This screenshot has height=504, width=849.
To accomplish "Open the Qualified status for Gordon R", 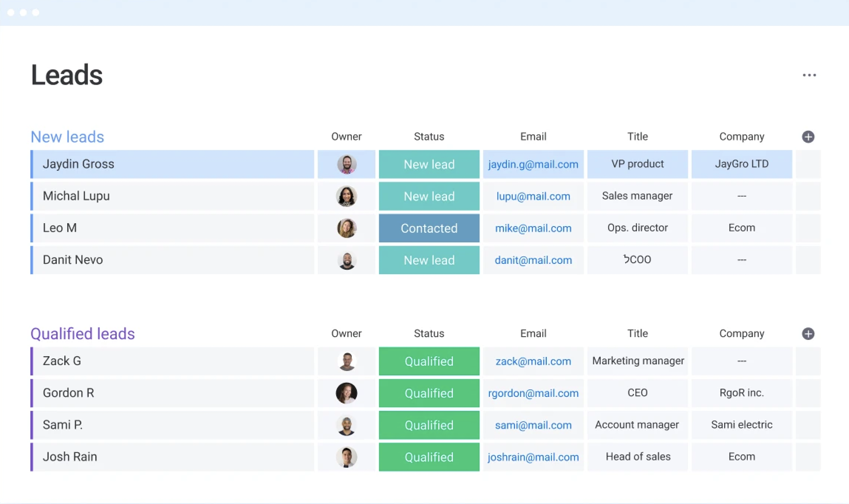I will (429, 393).
